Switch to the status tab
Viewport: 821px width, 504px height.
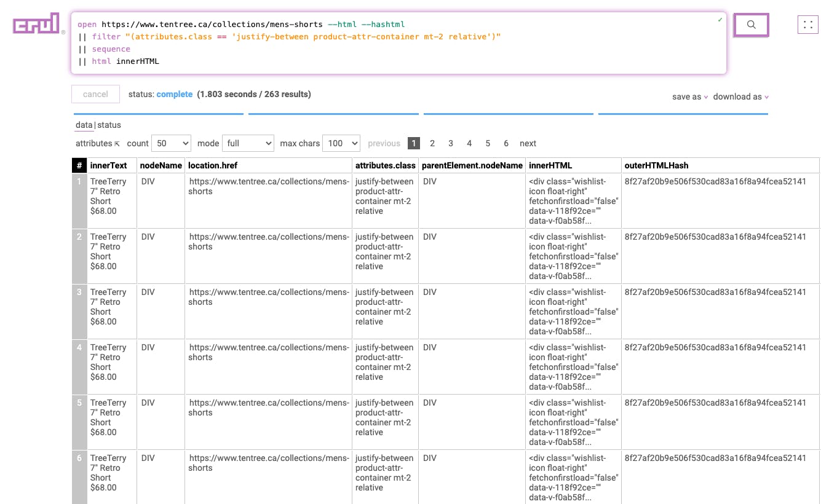tap(109, 125)
